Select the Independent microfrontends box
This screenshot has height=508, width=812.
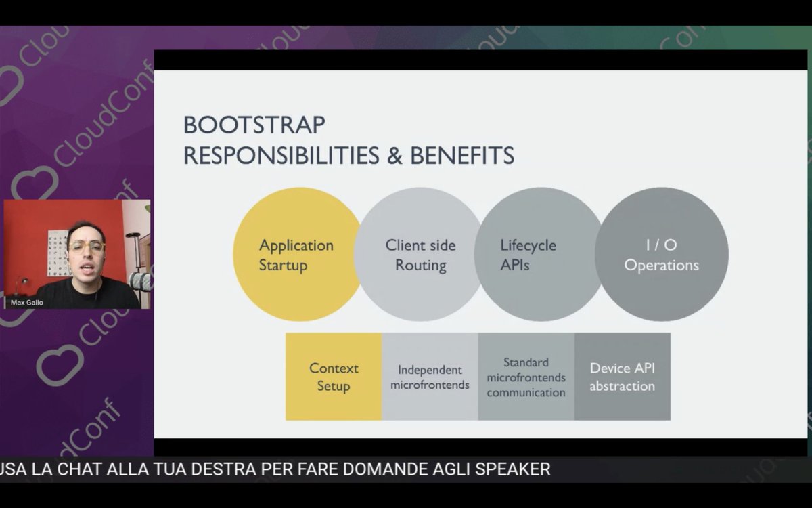point(430,377)
